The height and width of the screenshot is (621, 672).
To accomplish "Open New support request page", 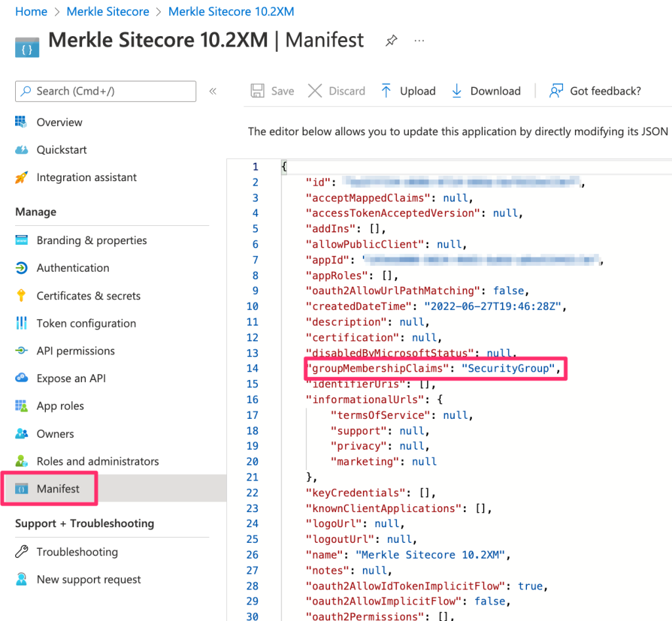I will click(x=89, y=580).
